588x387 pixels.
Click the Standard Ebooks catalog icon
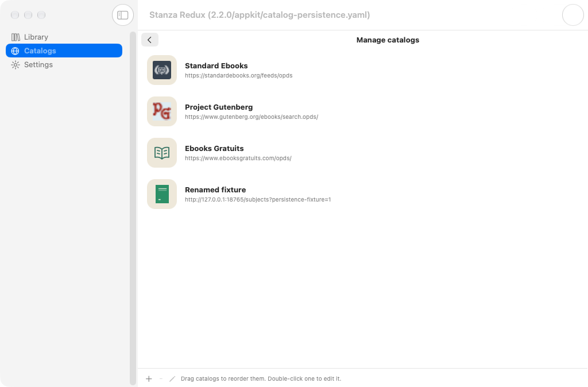pyautogui.click(x=162, y=70)
